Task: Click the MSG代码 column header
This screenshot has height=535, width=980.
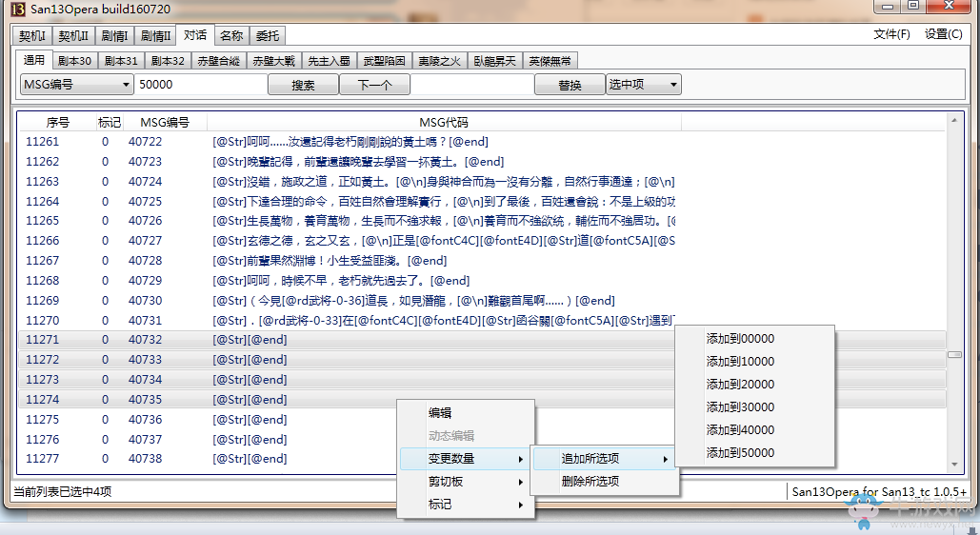Action: pos(444,123)
